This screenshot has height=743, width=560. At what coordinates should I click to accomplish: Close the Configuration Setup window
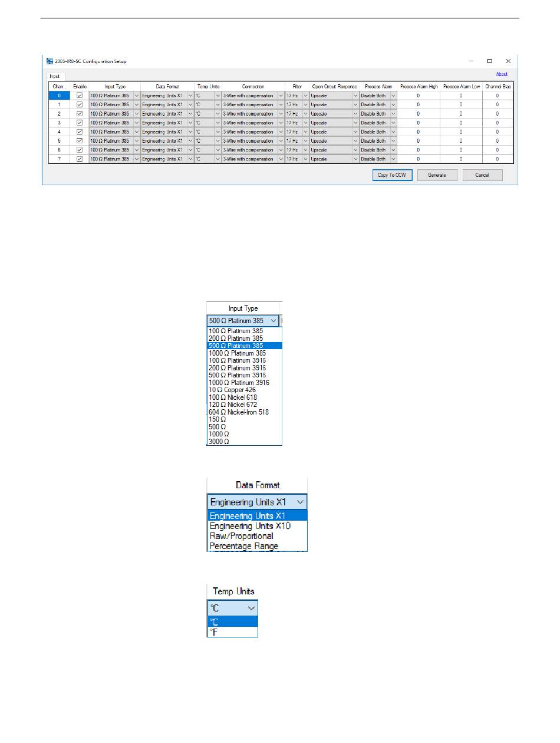(x=508, y=61)
